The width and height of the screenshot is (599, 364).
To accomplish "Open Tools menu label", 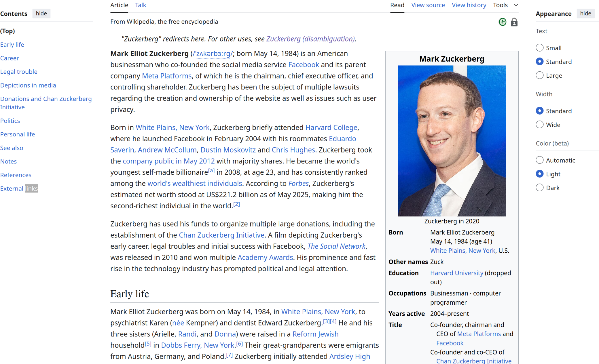I will (x=500, y=5).
